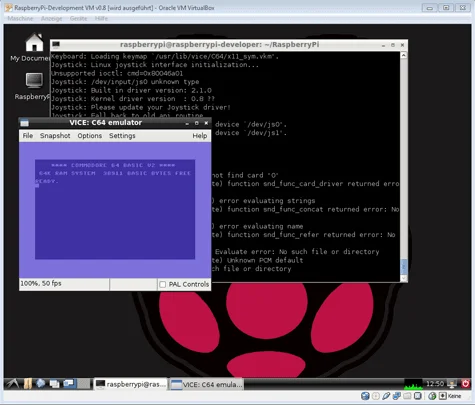The height and width of the screenshot is (405, 475).
Task: Click terminal text 'error evaluating name'
Action: [261, 227]
